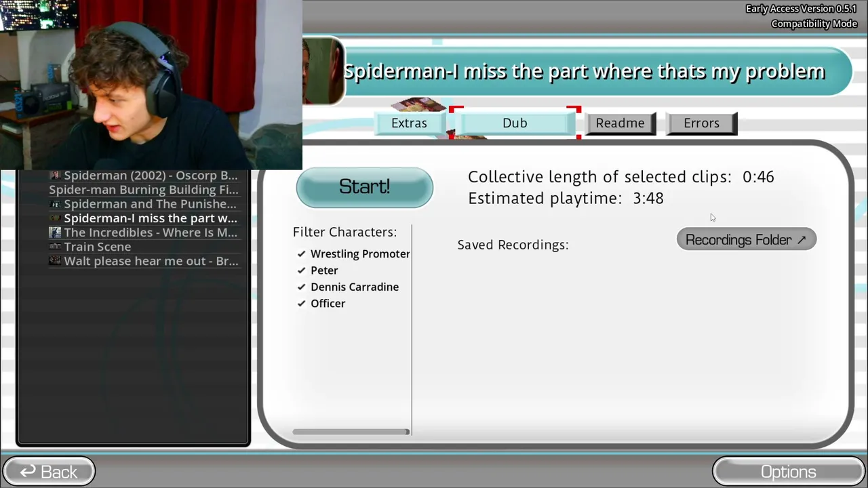Toggle the Officer character filter
The height and width of the screenshot is (488, 868).
(x=321, y=304)
